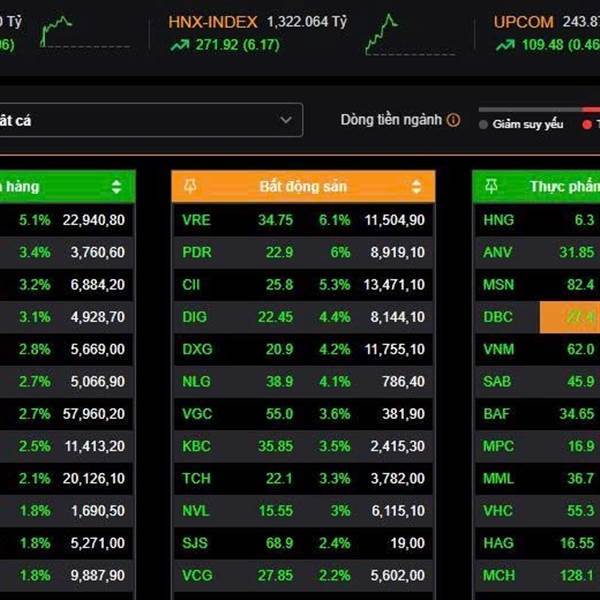Open stock SJS row
This screenshot has width=600, height=600.
click(x=303, y=543)
